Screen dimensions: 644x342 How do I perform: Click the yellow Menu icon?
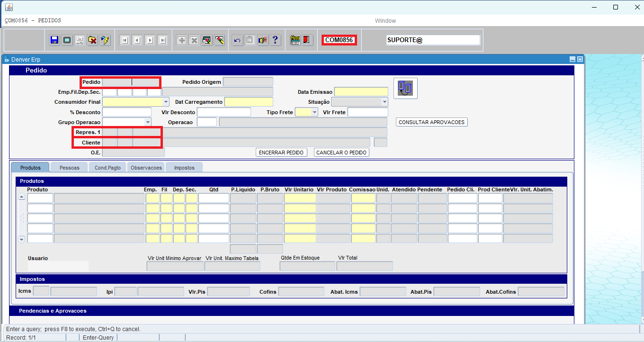tap(295, 40)
